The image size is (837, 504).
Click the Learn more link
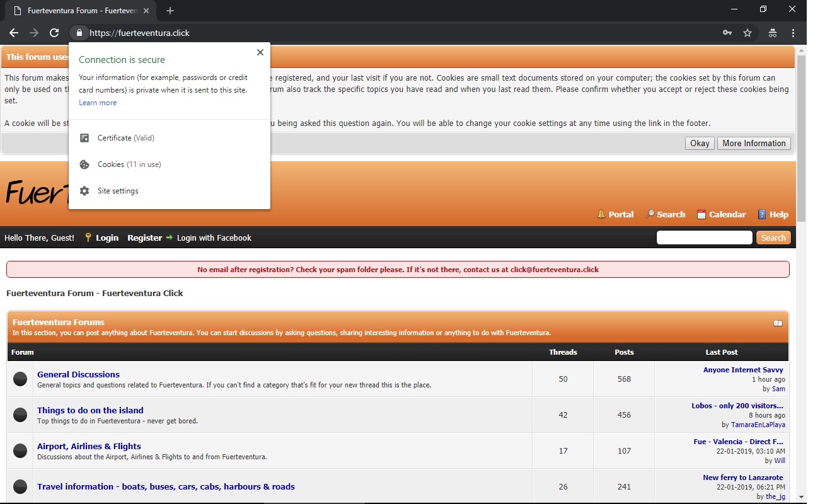point(98,103)
